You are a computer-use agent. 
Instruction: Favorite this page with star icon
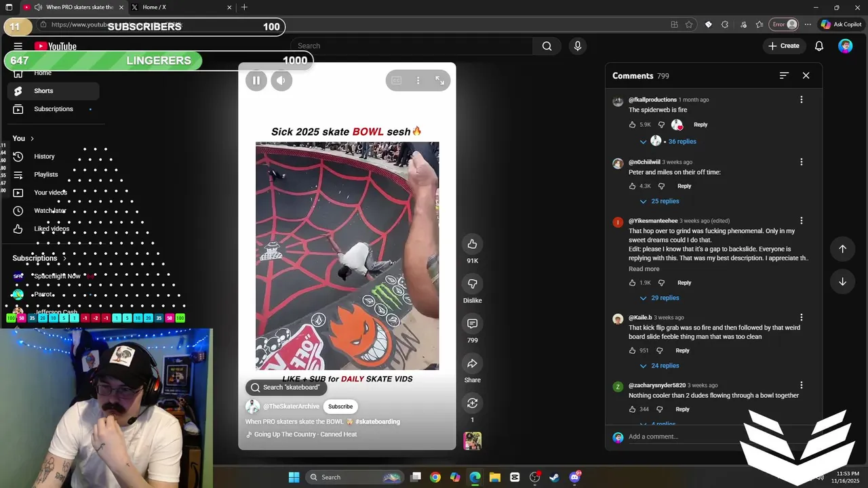689,24
